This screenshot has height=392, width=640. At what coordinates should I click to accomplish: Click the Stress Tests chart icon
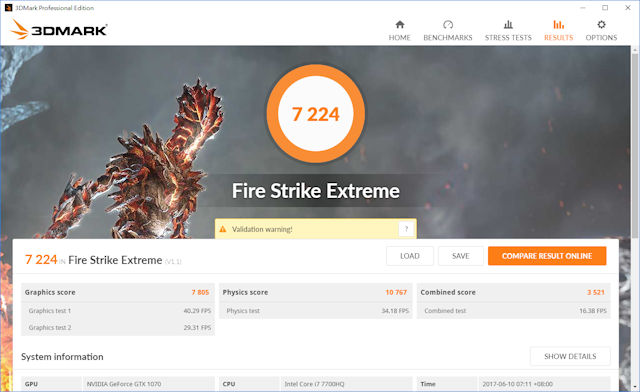(x=508, y=24)
